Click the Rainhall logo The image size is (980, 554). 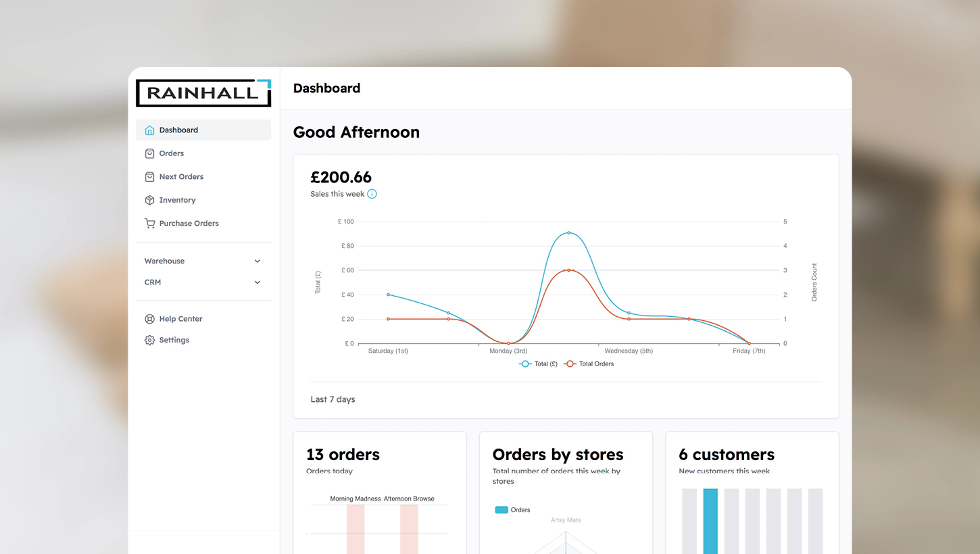[x=203, y=93]
